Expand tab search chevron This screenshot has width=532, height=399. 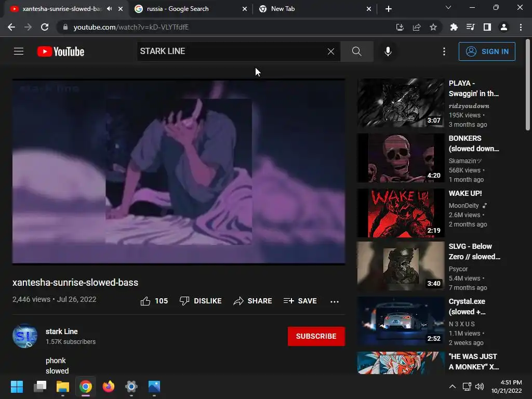point(448,7)
